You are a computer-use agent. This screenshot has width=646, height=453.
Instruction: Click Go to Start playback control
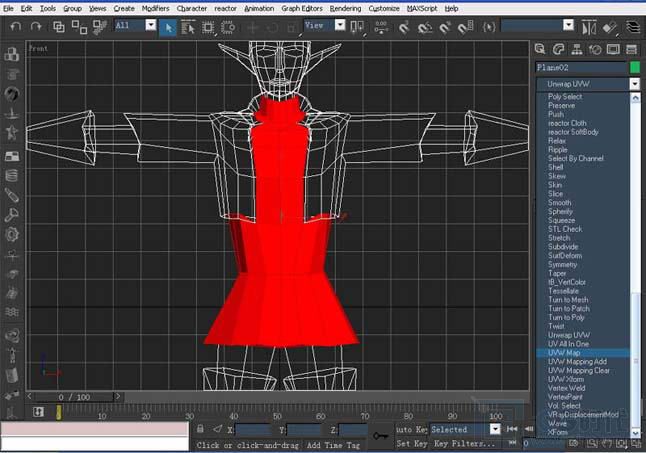point(512,429)
